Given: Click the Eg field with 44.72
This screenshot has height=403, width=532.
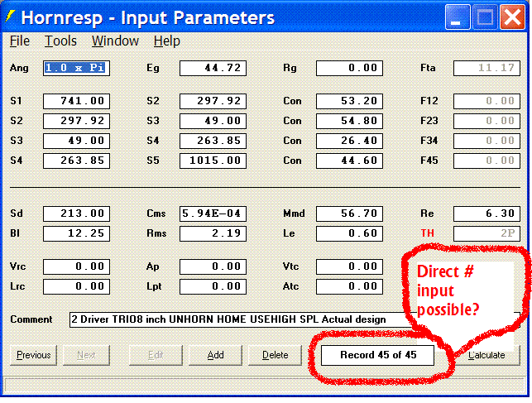Looking at the screenshot, I should [213, 68].
